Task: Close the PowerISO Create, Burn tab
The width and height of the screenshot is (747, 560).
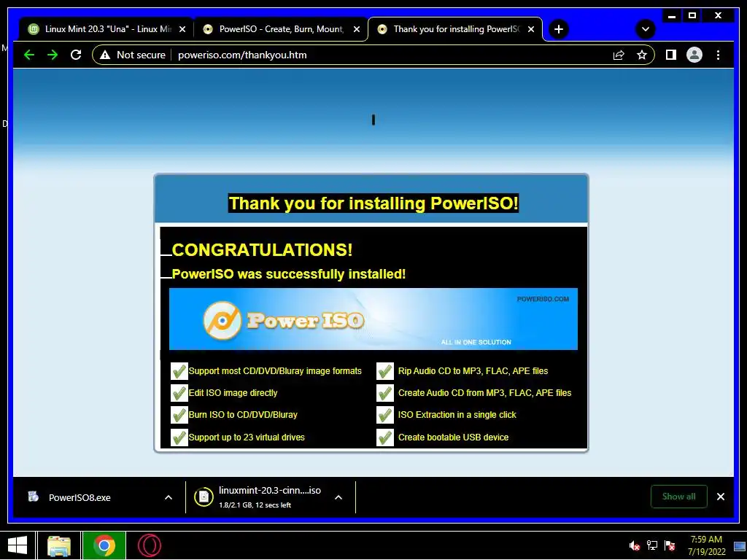Action: point(356,29)
